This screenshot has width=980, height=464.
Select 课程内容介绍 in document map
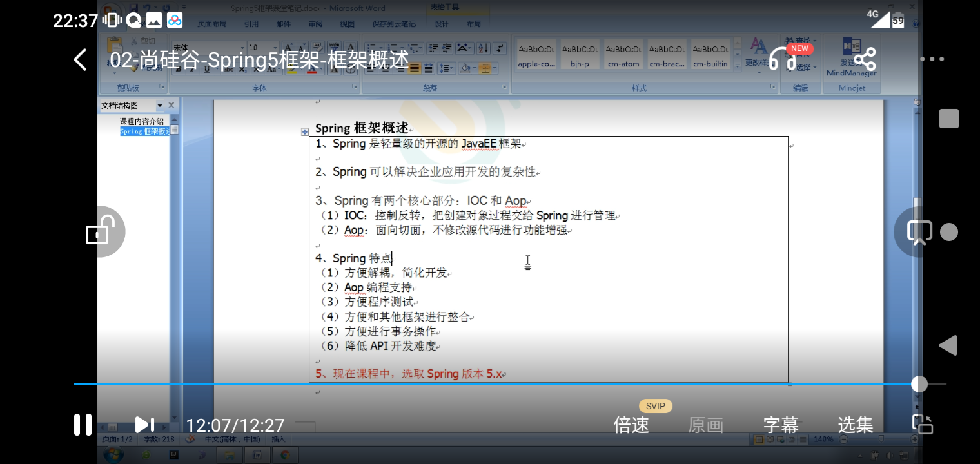point(142,121)
